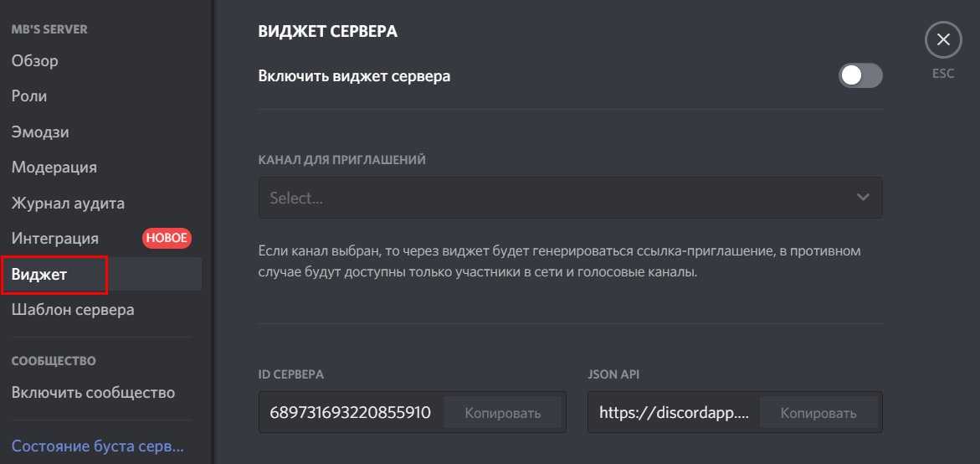Open the Эмодзи section
This screenshot has width=980, height=464.
(x=40, y=132)
